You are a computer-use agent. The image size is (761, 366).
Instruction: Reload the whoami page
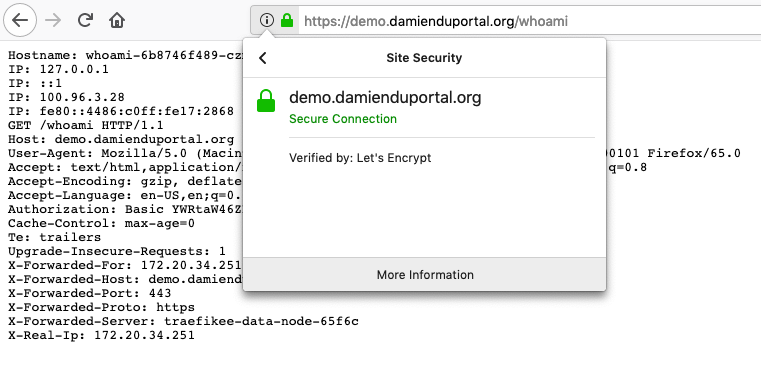(85, 20)
